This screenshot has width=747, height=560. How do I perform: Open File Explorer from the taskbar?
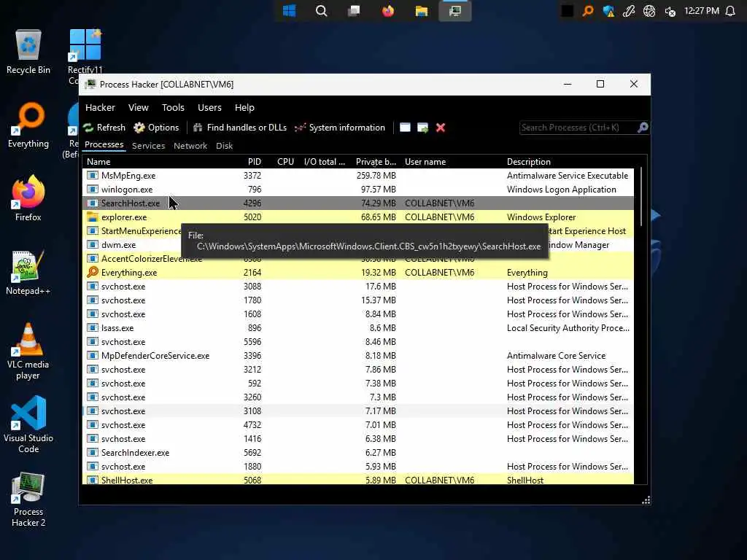click(x=421, y=11)
